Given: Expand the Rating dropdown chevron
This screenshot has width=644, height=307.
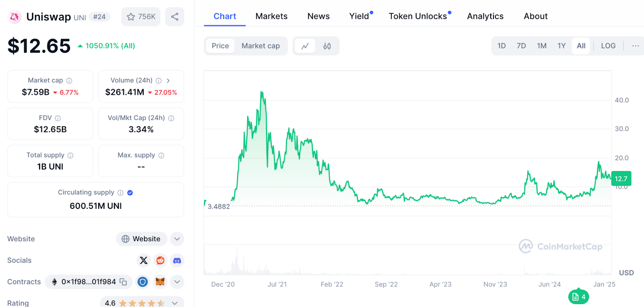Looking at the screenshot, I should click(175, 303).
